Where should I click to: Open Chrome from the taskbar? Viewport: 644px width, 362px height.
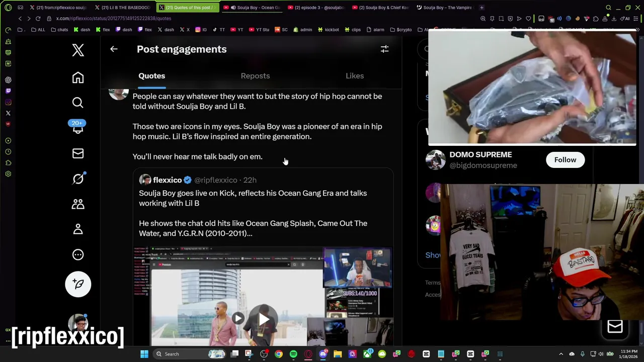tap(279, 354)
